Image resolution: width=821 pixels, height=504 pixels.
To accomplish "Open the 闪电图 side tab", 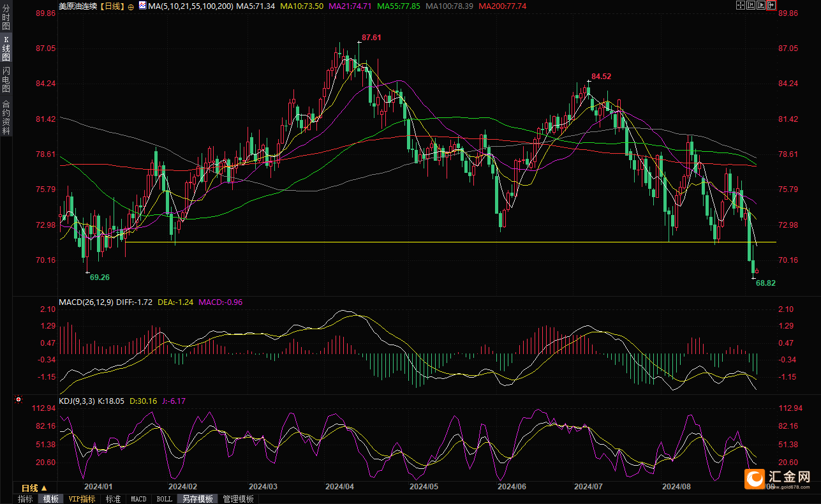I will tap(6, 79).
